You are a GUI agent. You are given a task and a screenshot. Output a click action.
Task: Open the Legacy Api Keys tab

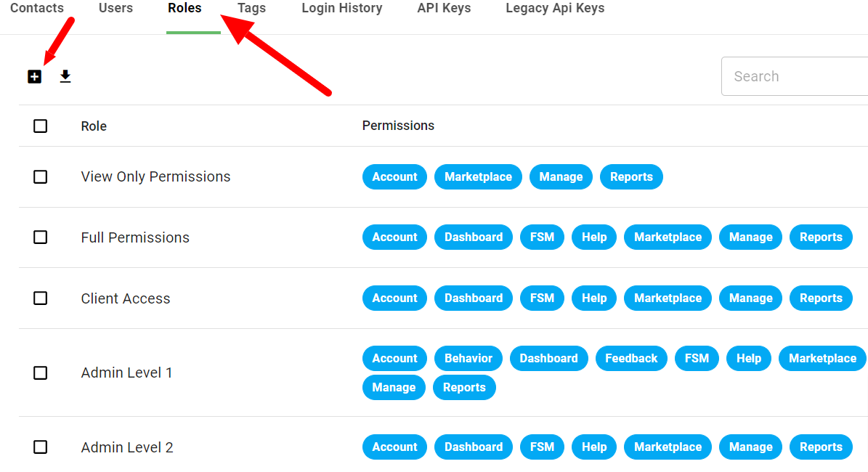(x=554, y=9)
